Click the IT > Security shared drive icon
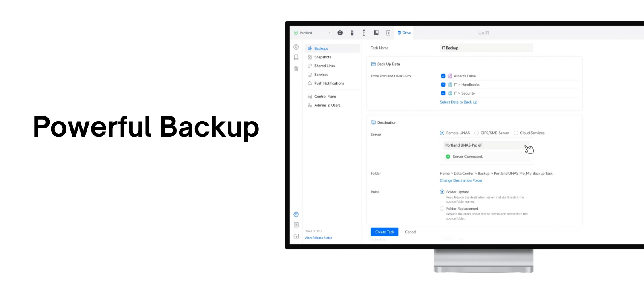644x290 pixels. 450,93
